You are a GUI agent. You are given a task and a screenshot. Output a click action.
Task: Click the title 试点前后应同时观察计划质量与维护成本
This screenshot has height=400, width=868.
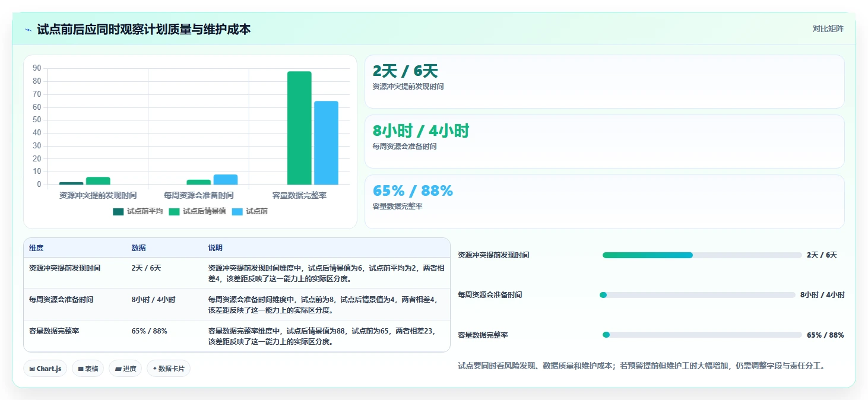[x=144, y=29]
